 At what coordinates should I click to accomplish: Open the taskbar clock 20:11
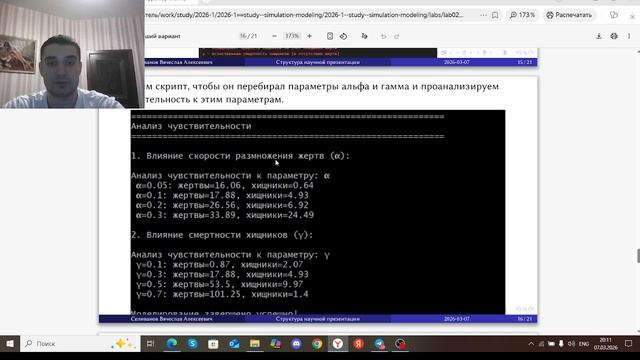606,344
